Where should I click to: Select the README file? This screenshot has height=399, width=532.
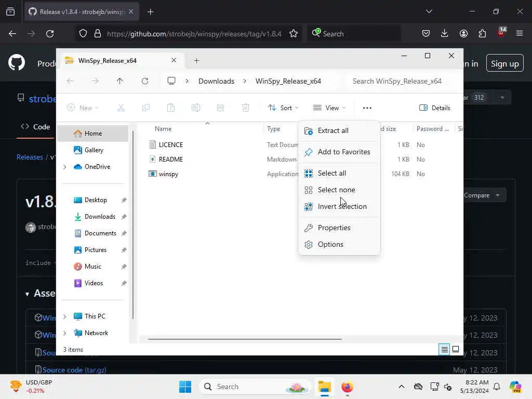pos(170,159)
